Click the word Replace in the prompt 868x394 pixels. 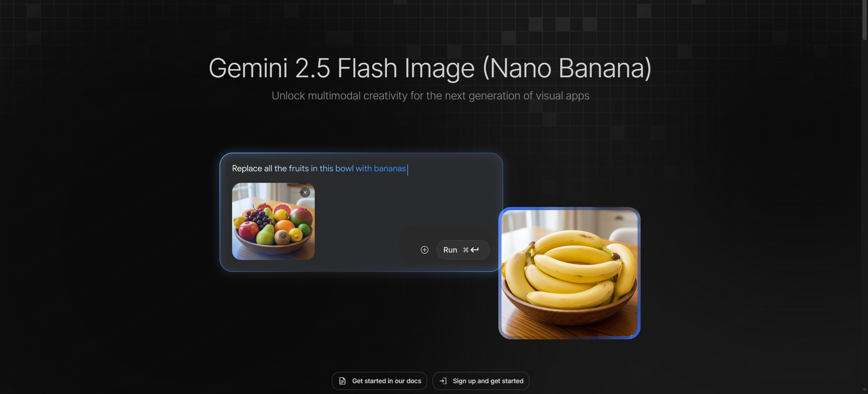(247, 169)
